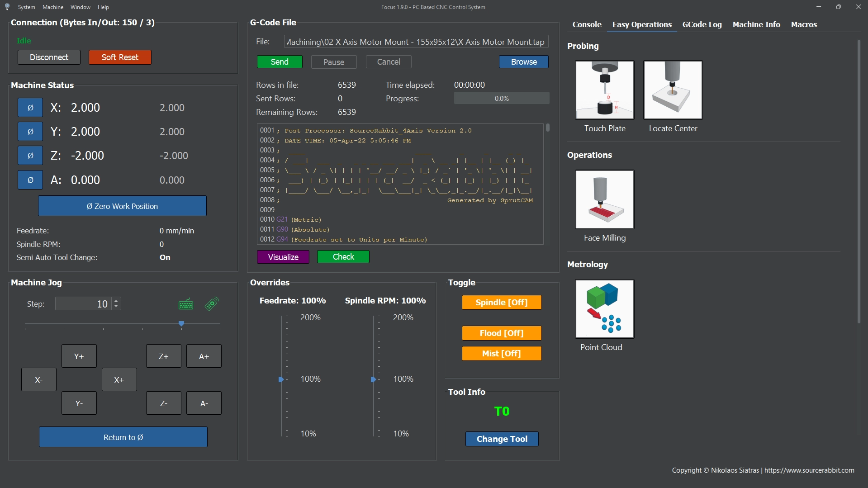The image size is (868, 488).
Task: Enable the Mist coolant toggle
Action: click(501, 354)
